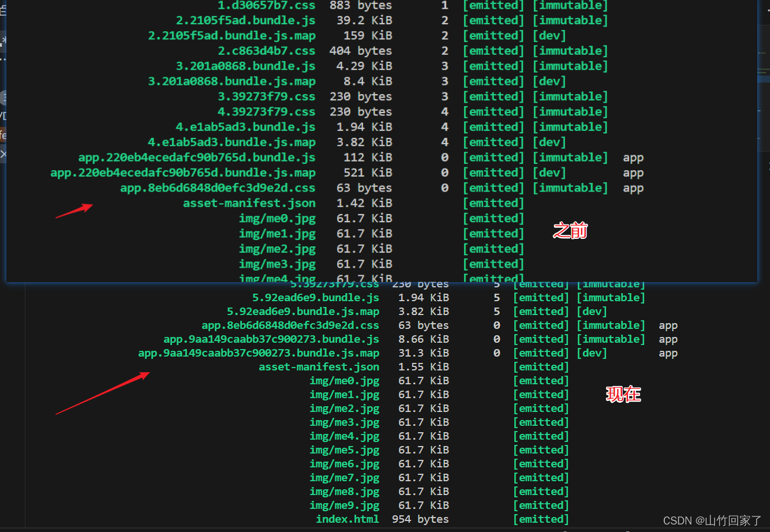770x532 pixels.
Task: Click the 8.4 KiB size value
Action: point(368,81)
